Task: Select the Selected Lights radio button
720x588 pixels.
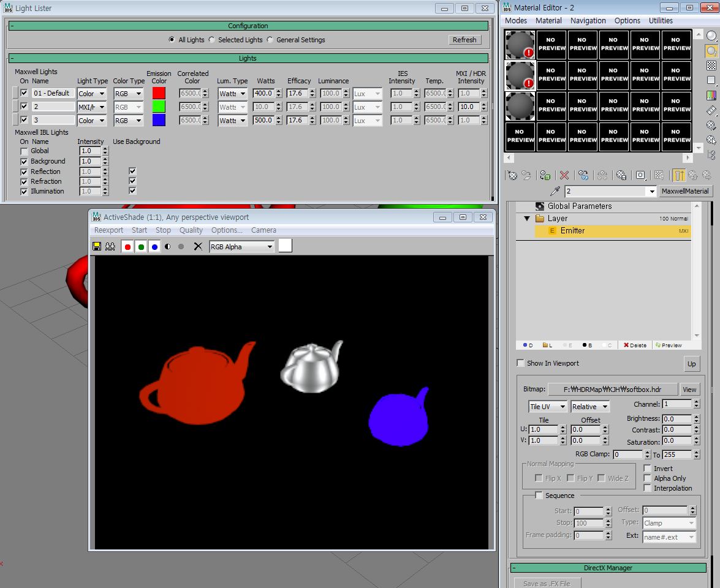Action: pyautogui.click(x=211, y=40)
